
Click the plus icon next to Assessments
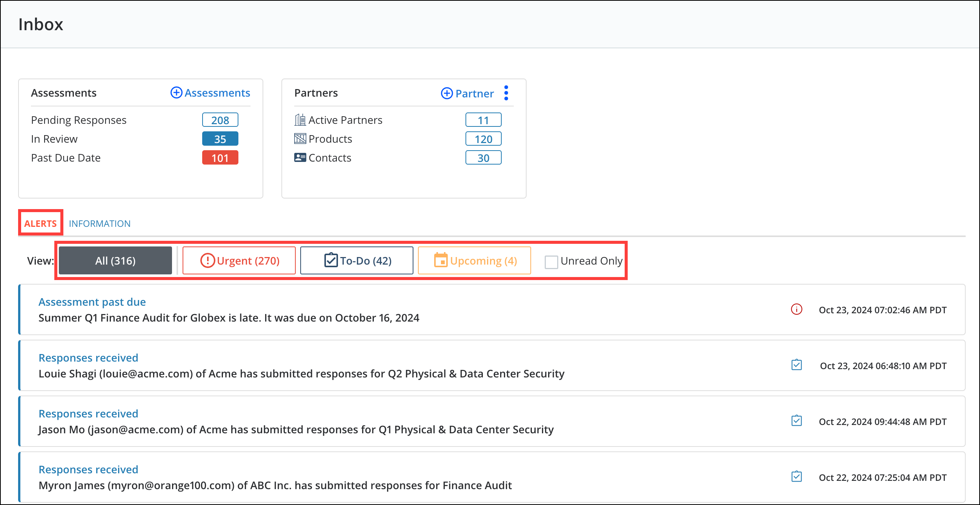(x=176, y=92)
